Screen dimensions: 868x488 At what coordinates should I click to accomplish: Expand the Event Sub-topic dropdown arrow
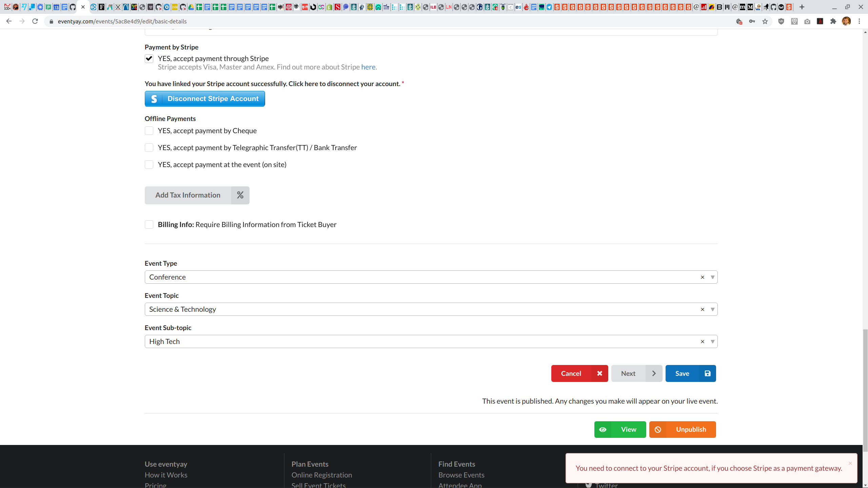coord(712,342)
